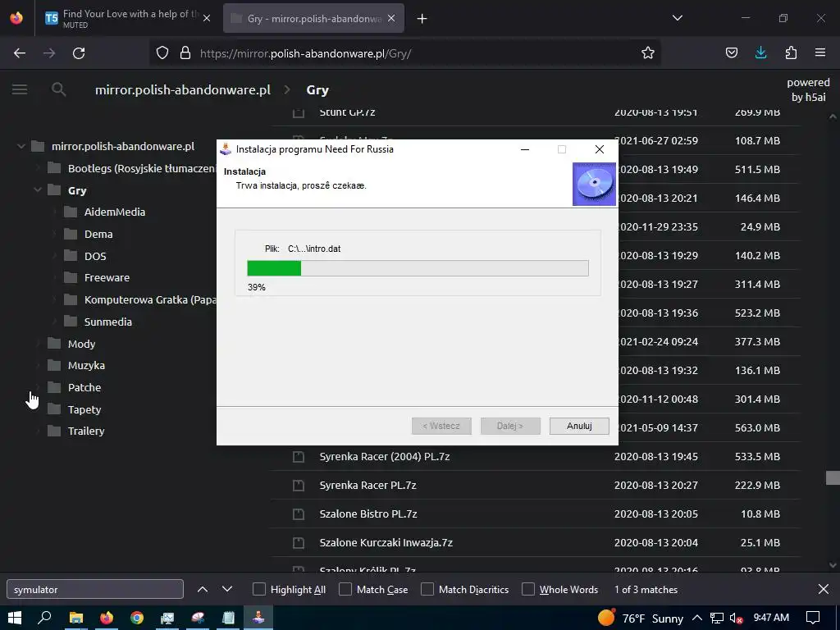Enable Match Case option
Image resolution: width=840 pixels, height=630 pixels.
point(345,589)
